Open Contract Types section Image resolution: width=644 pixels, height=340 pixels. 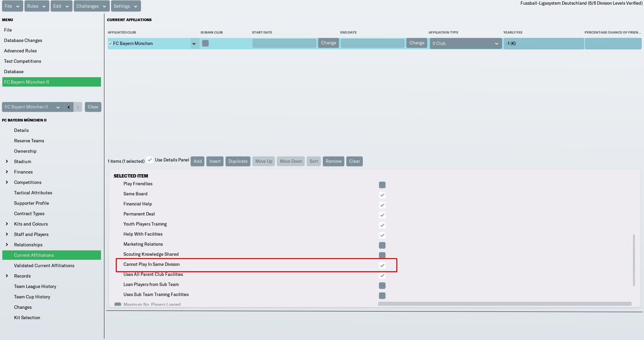click(29, 213)
